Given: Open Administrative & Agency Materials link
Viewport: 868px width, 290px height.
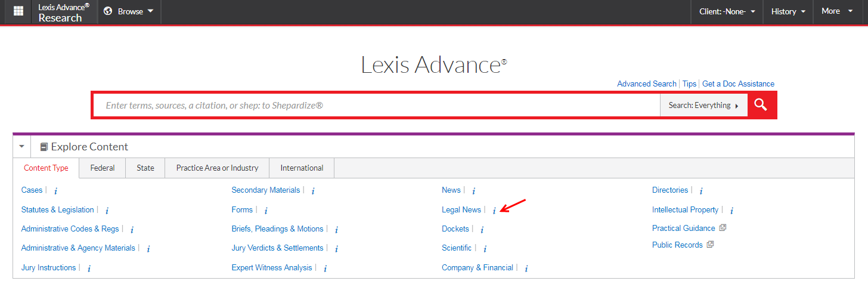Looking at the screenshot, I should point(78,248).
